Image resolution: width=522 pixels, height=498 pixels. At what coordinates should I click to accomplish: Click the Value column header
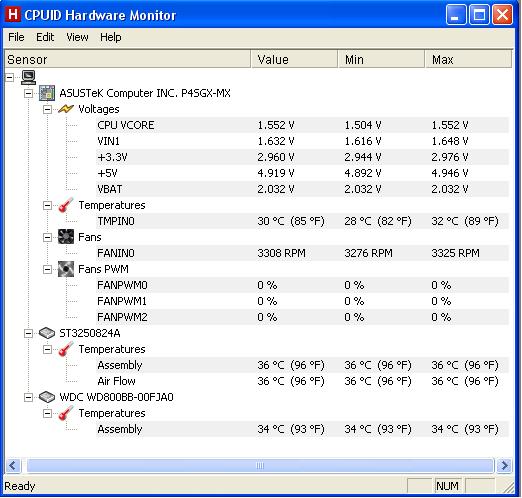(295, 59)
